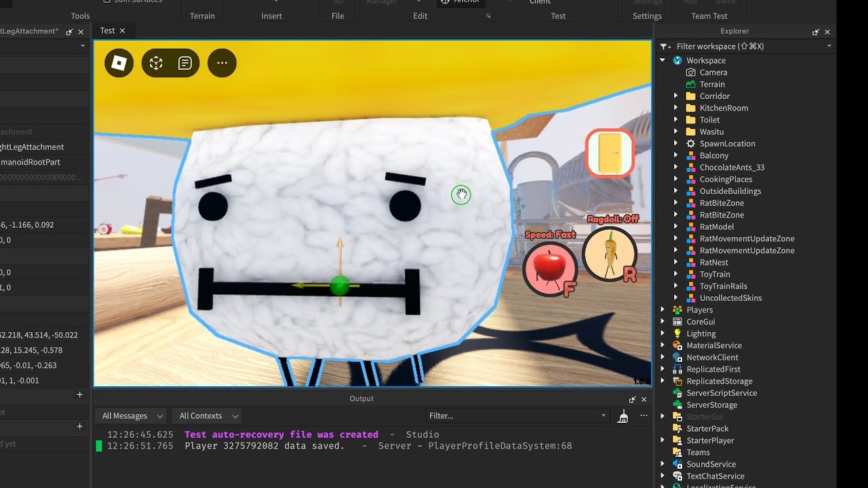Select the Terrain item in Explorer

pyautogui.click(x=712, y=84)
